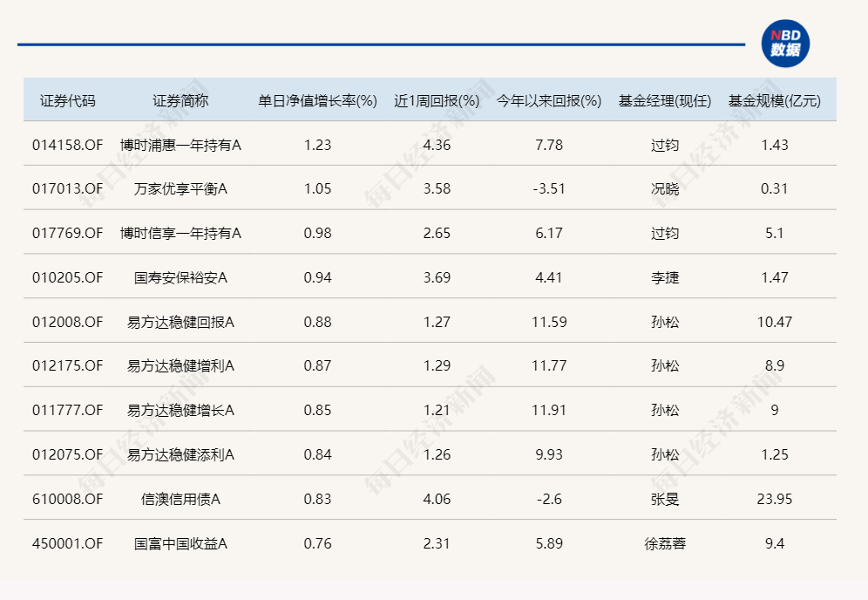
Task: Select code 011777.OF
Action: click(x=67, y=410)
